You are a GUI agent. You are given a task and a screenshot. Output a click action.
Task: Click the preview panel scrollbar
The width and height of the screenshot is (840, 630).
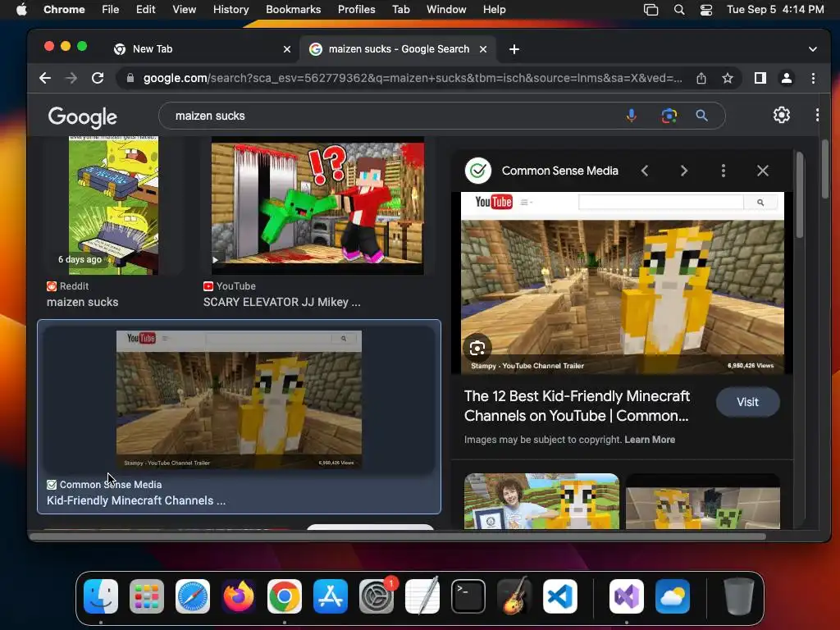point(799,194)
